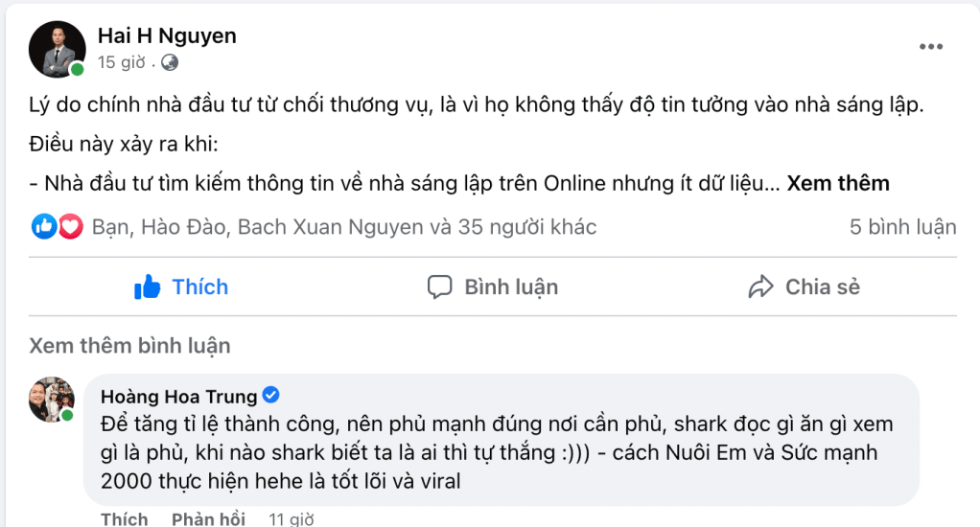
Task: Open the Hoàng Hoa Trung name link
Action: 179,396
